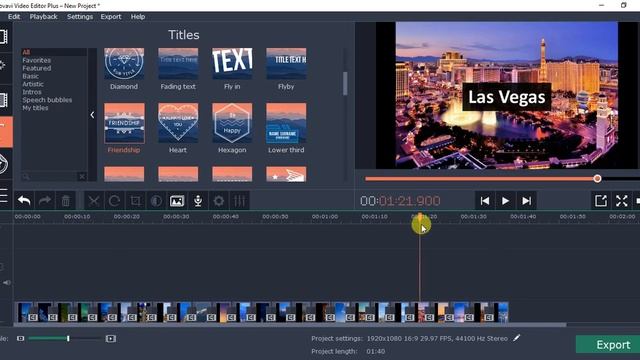Choose the Friendship title thumbnail

124,123
